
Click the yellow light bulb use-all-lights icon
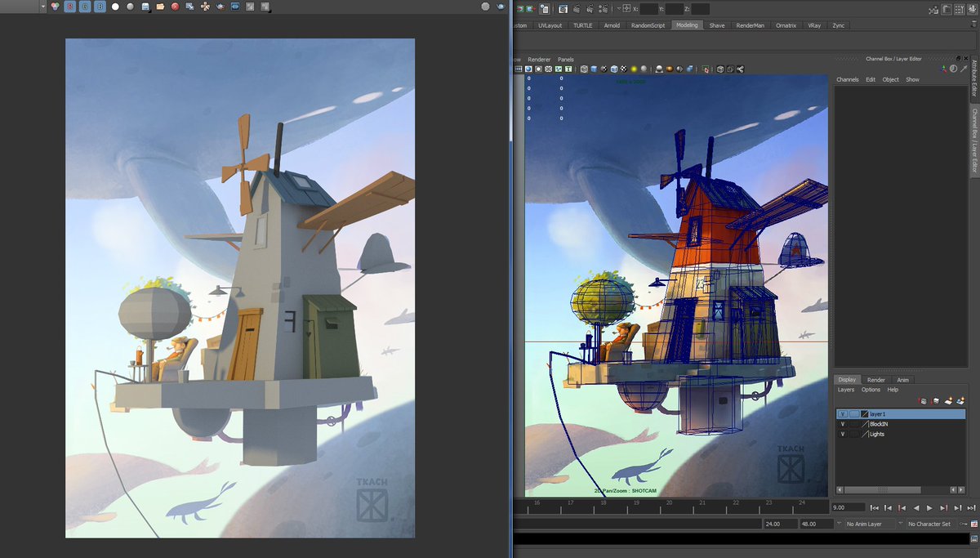click(x=634, y=69)
